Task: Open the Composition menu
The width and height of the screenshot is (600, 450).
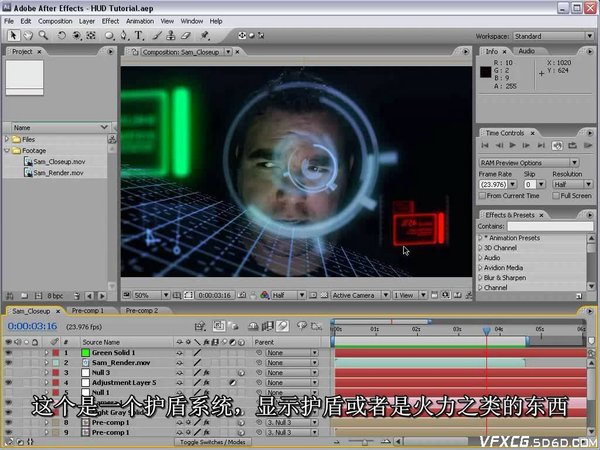Action: click(x=55, y=20)
